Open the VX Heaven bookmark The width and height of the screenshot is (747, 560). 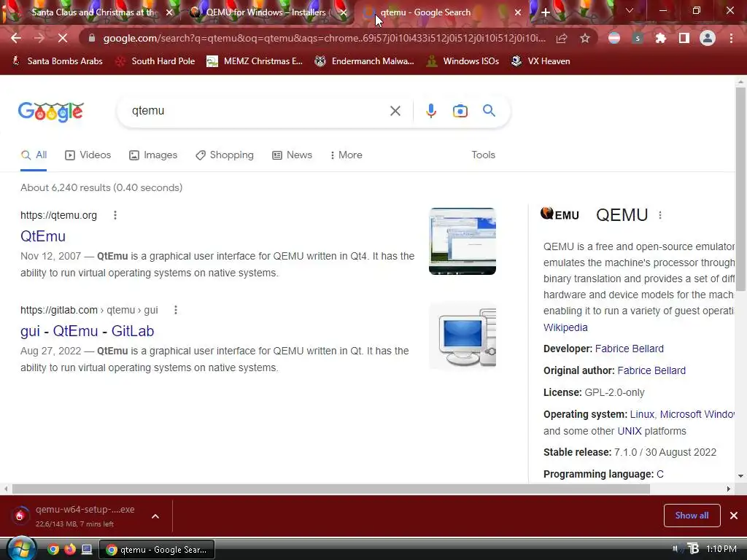[x=541, y=61]
